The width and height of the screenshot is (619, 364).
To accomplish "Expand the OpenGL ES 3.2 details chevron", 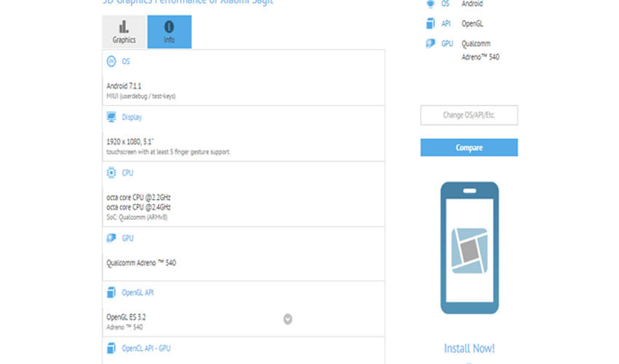I will (288, 319).
